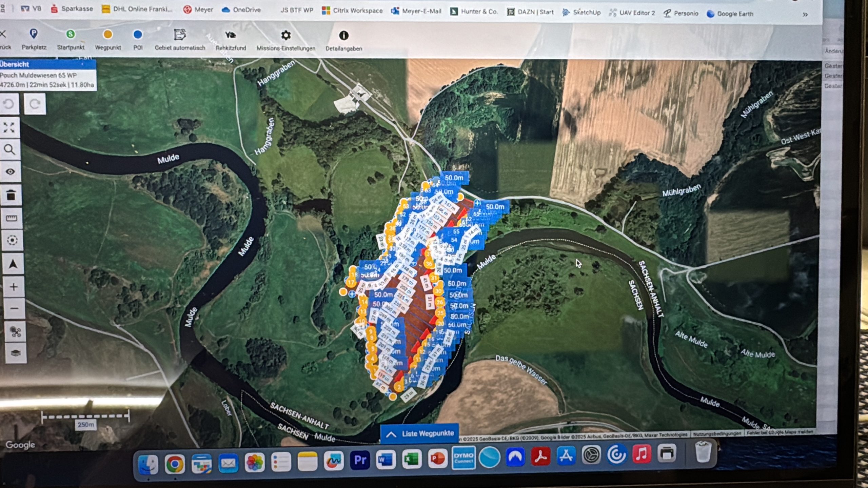868x488 pixels.
Task: Open the JS BTF WP bookmark
Action: pos(297,10)
